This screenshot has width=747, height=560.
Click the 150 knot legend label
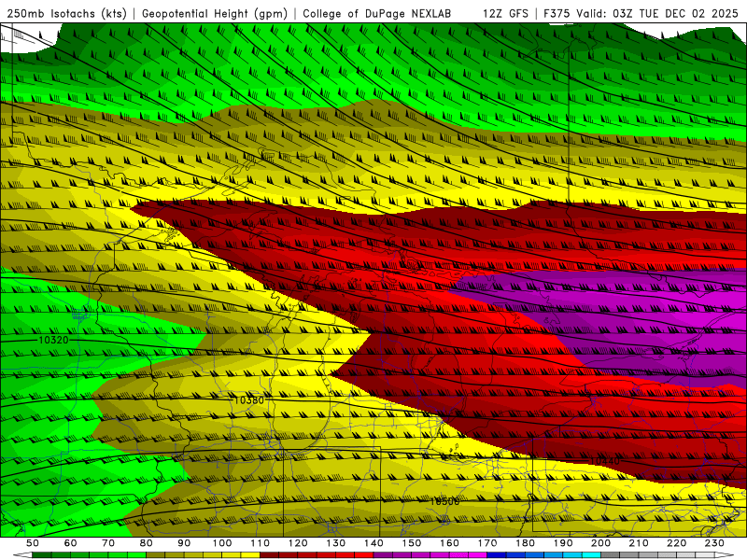pyautogui.click(x=412, y=543)
